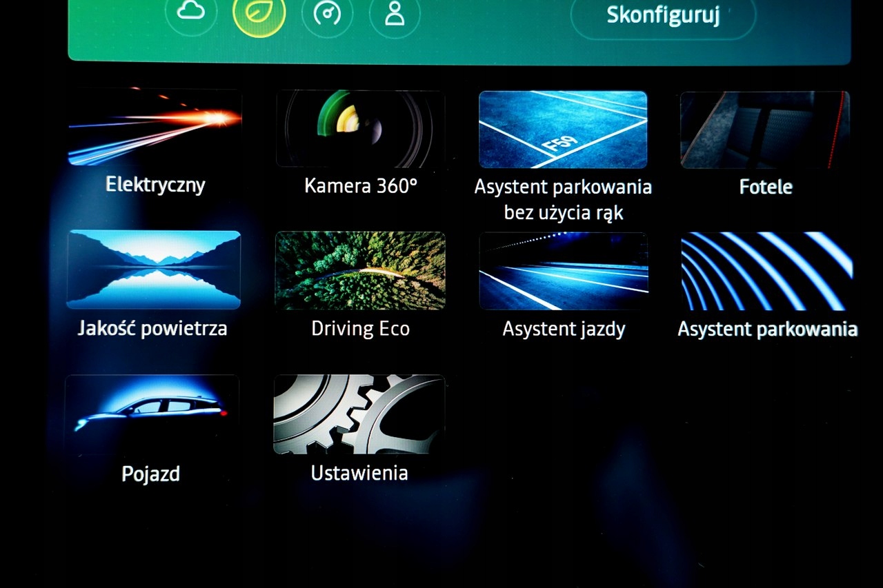Select the Eco mode leaf icon
This screenshot has height=588, width=883.
pos(259,14)
